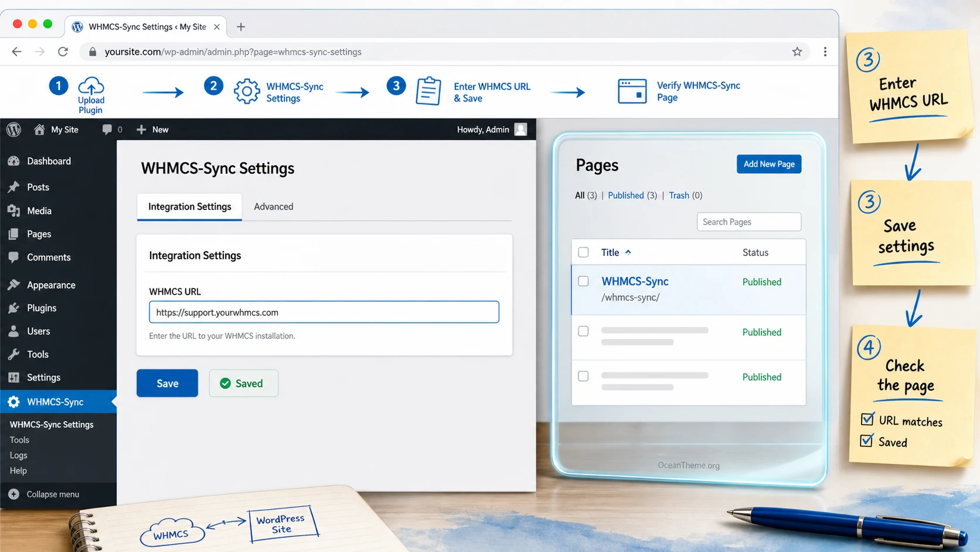Open My Site home icon in admin bar

click(39, 130)
